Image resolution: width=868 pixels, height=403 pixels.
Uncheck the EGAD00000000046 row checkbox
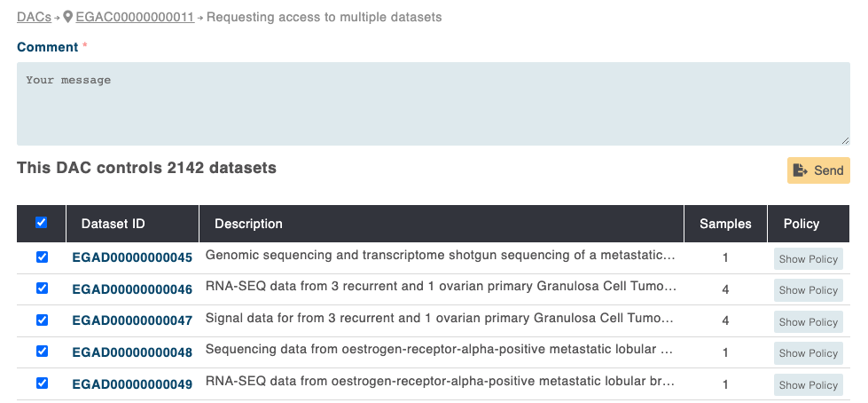tap(41, 288)
